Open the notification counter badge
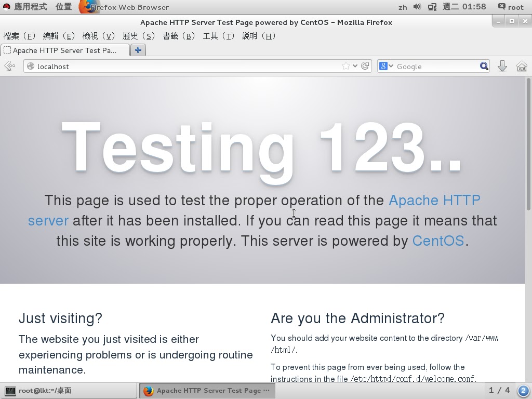The width and height of the screenshot is (532, 399). [524, 391]
